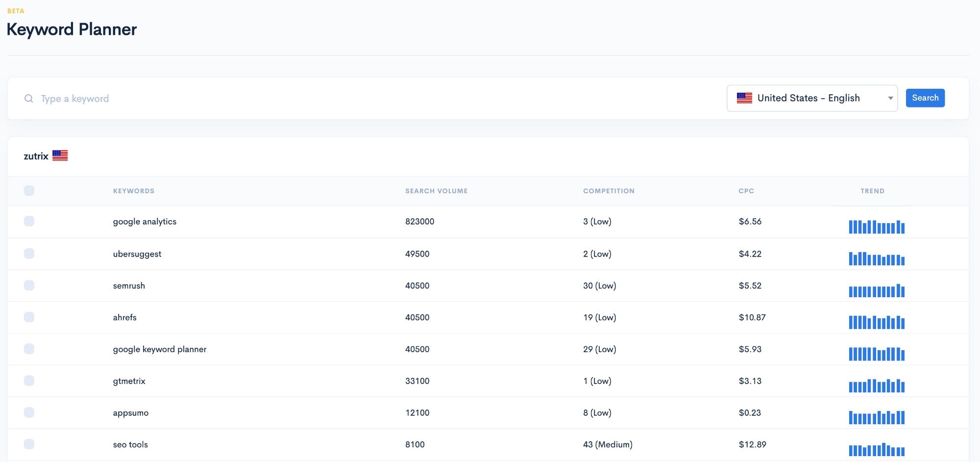Click the CPC value $5.93
This screenshot has width=980, height=462.
pos(750,349)
